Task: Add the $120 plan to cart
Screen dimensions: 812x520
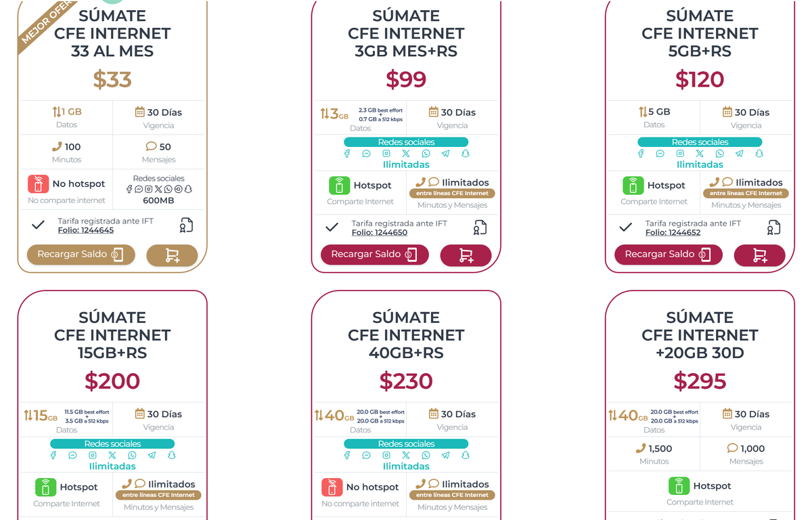Action: [759, 255]
